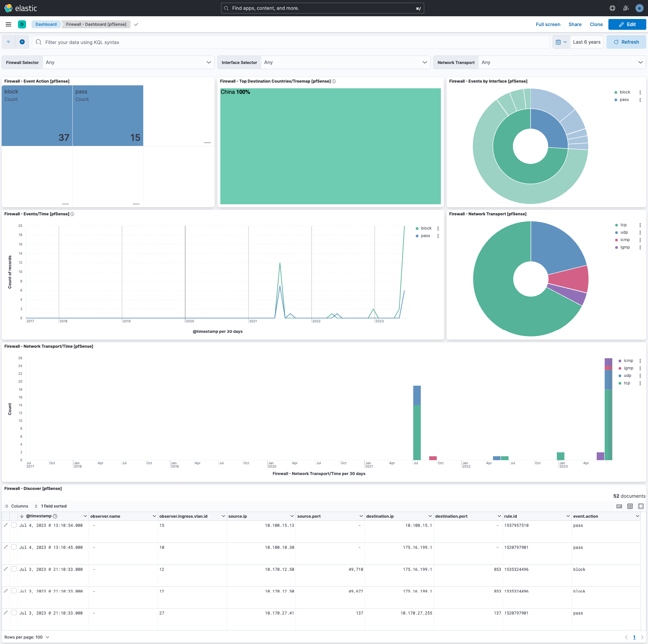Enter Full screen mode
This screenshot has height=644, width=648.
coord(548,24)
